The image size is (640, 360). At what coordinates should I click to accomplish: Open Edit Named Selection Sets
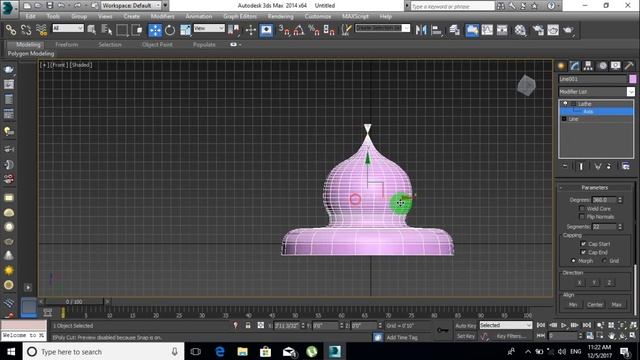[x=346, y=30]
